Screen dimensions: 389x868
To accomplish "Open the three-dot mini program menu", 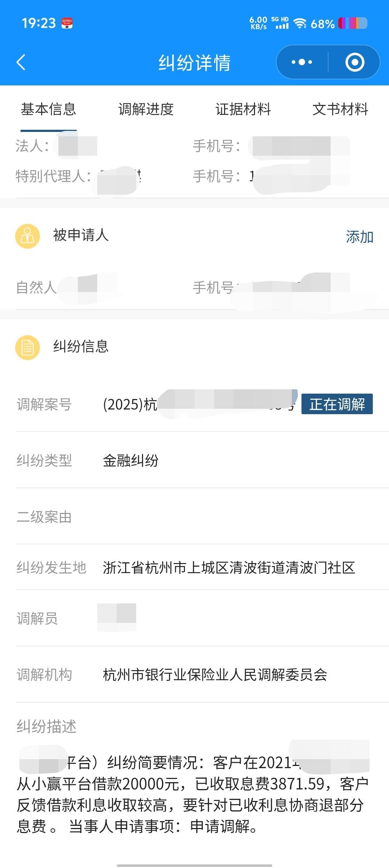I will [x=302, y=62].
